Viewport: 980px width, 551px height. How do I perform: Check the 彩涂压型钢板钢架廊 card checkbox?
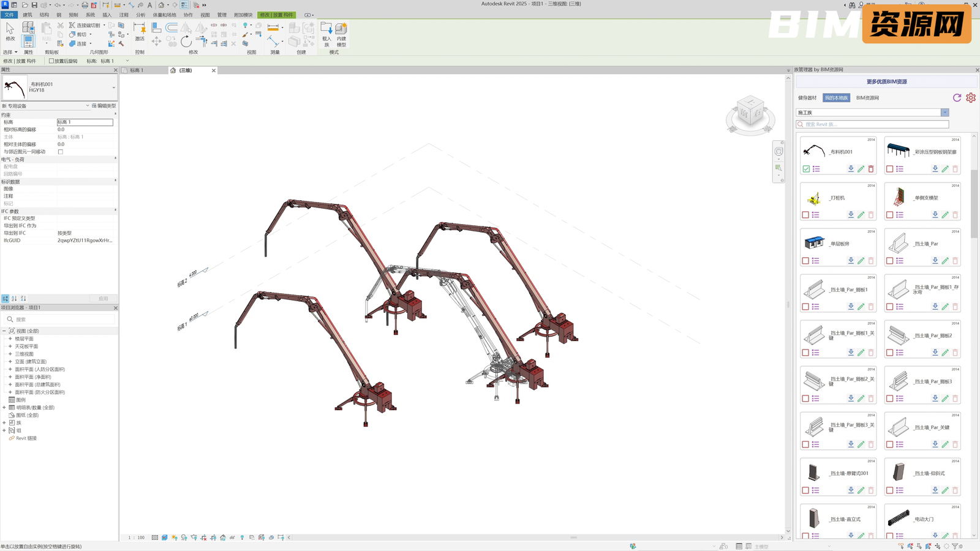click(x=890, y=169)
